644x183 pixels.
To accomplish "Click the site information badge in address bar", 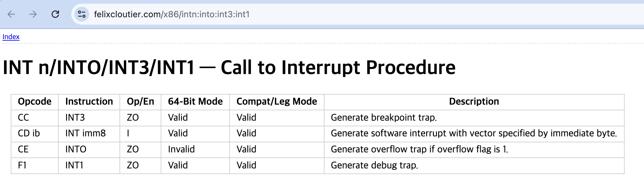I will pyautogui.click(x=80, y=14).
